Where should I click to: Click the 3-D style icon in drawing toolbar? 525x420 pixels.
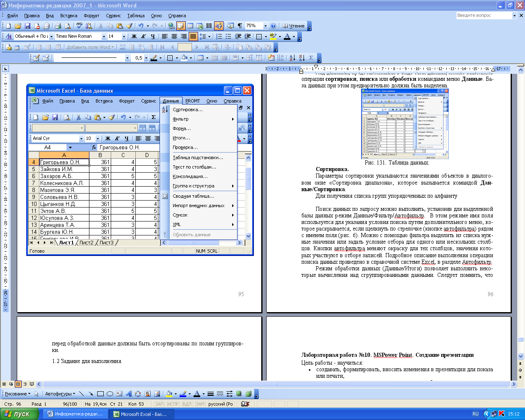coord(248,394)
